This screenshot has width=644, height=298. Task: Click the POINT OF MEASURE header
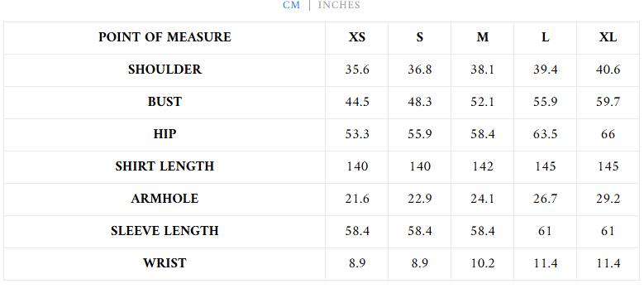click(165, 37)
